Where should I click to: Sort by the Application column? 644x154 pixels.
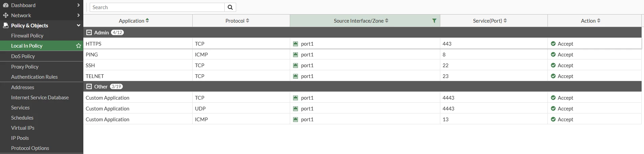tap(147, 21)
